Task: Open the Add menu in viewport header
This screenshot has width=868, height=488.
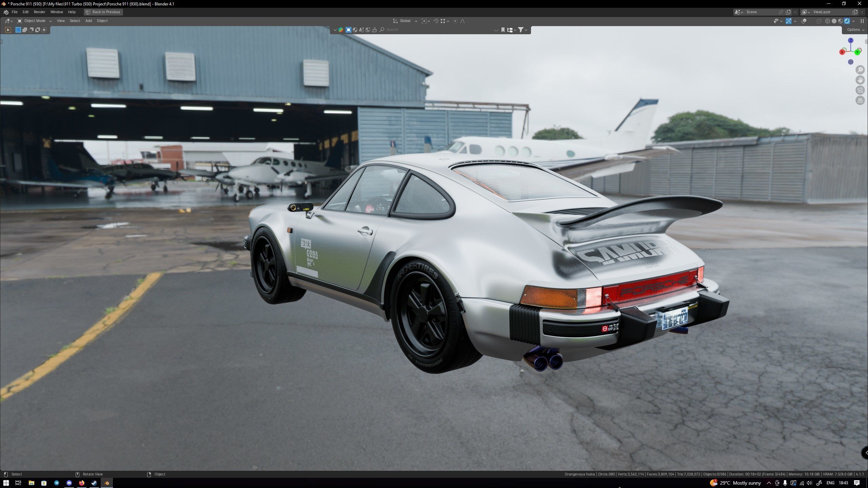Action: pyautogui.click(x=88, y=21)
